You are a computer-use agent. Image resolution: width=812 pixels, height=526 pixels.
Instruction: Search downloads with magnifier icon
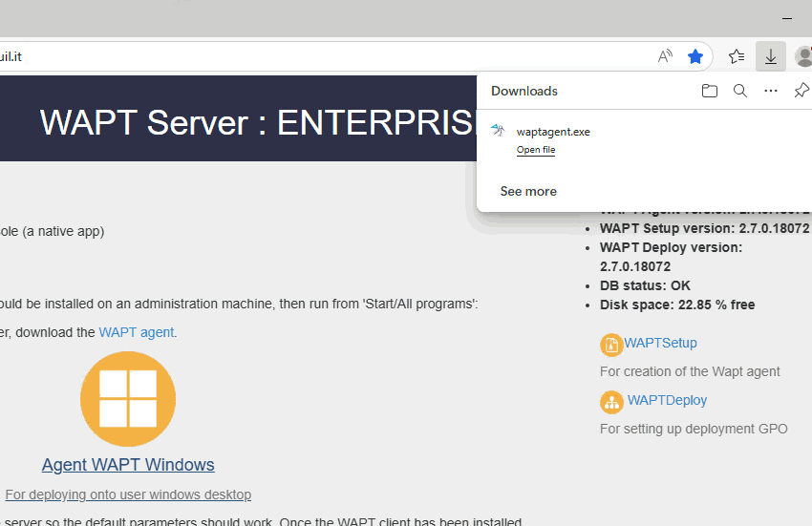pos(740,91)
